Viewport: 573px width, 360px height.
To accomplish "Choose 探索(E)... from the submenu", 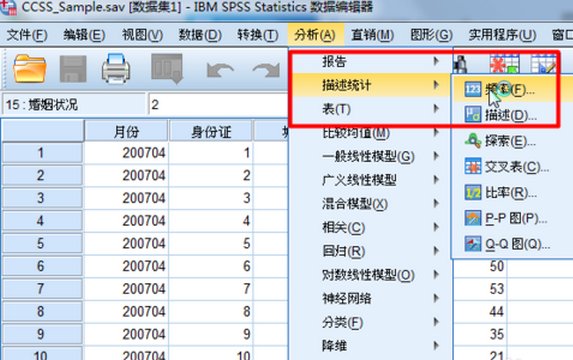I will point(512,141).
